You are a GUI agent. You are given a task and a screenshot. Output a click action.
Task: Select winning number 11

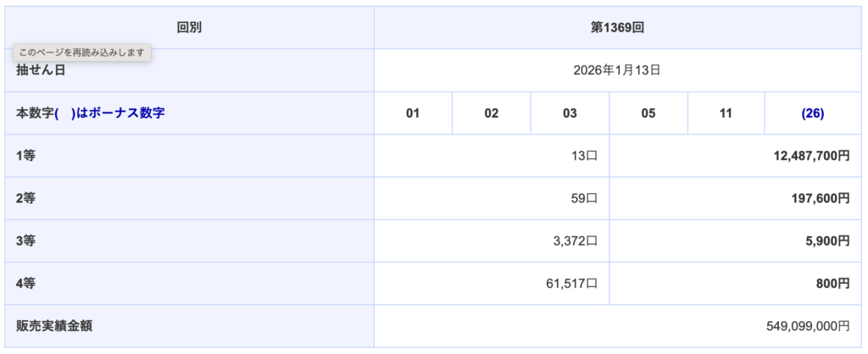pos(726,113)
